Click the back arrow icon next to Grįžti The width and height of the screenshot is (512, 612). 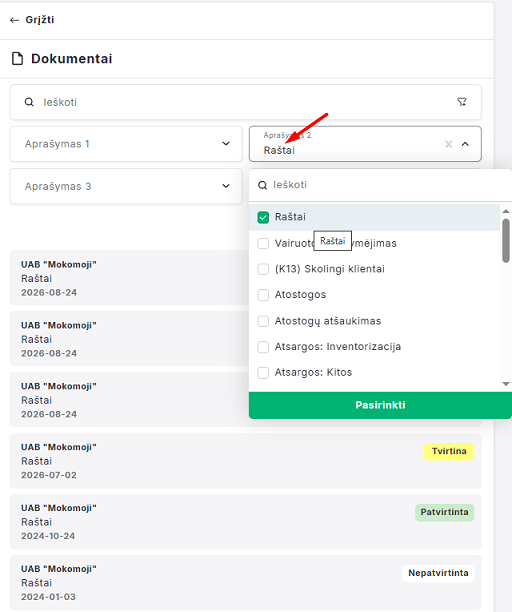pos(14,20)
